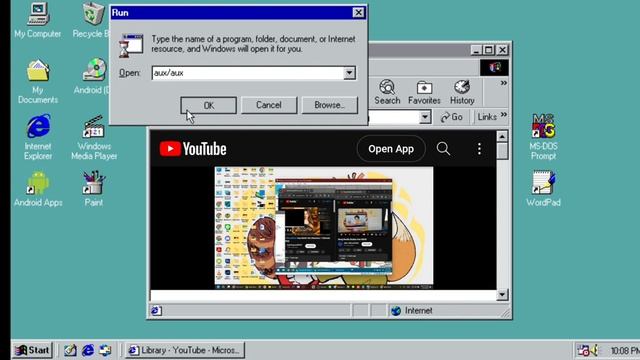
Task: Click the vertical scrollbar thumb in the browser
Action: (x=502, y=151)
